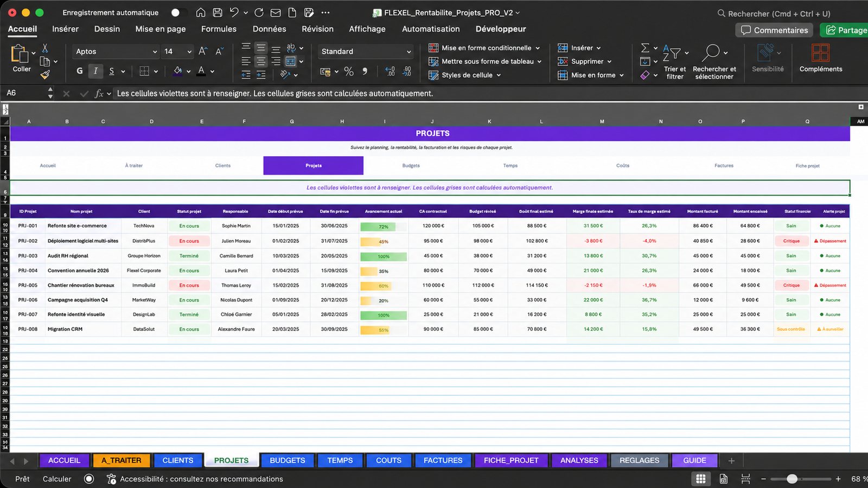Click the Undo arrow icon
Image resolution: width=868 pixels, height=488 pixels.
[234, 12]
